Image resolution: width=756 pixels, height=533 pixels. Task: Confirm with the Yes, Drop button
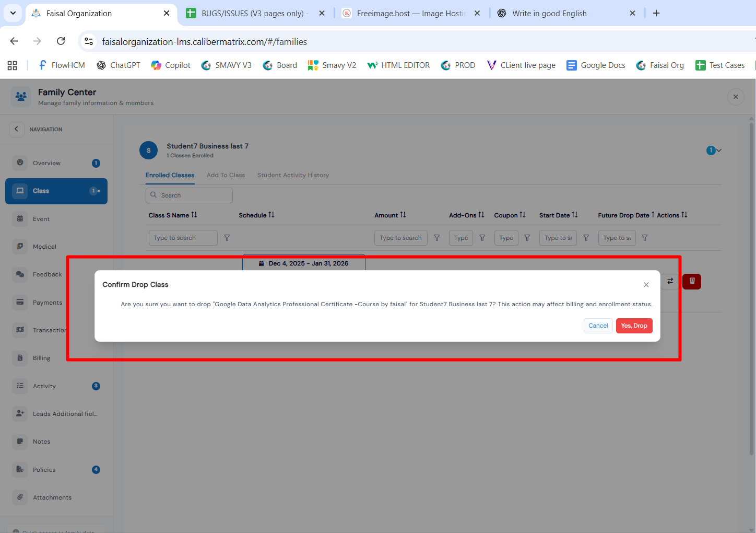pyautogui.click(x=634, y=326)
